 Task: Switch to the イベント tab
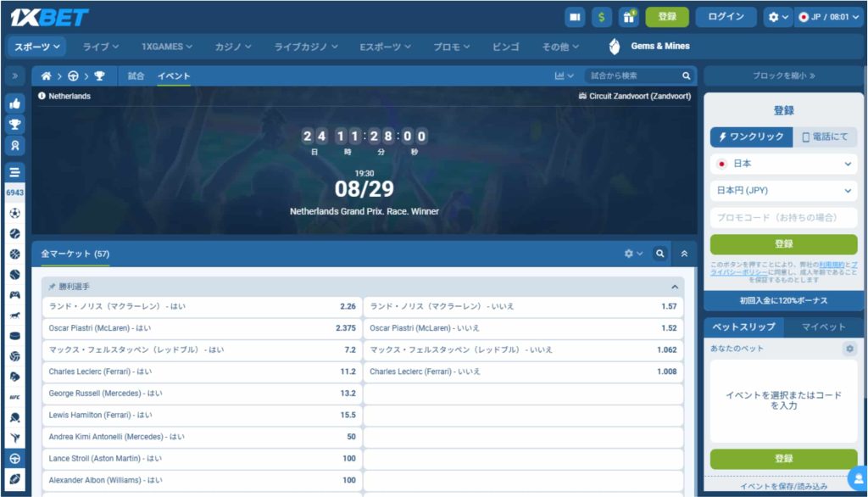pos(174,76)
